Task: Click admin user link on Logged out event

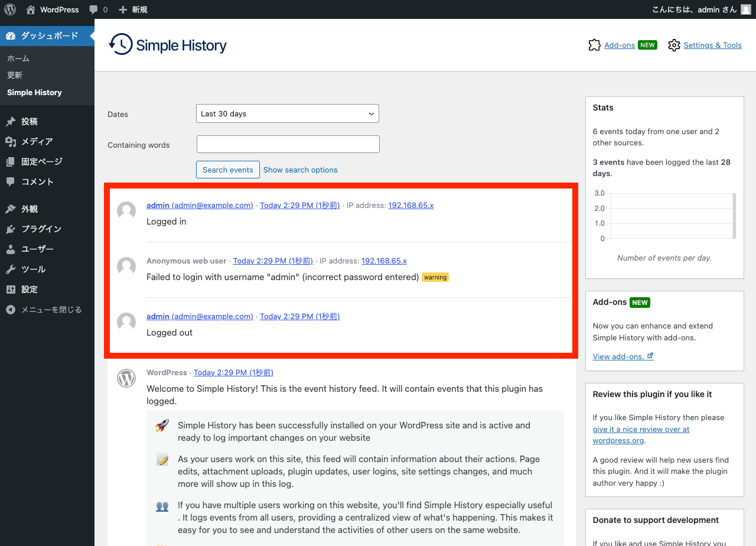Action: (x=200, y=316)
